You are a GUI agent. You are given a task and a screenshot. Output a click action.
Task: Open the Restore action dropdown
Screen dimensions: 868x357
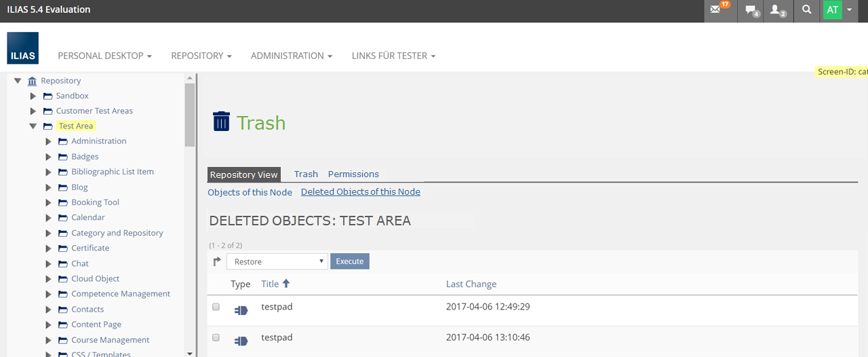tap(277, 261)
